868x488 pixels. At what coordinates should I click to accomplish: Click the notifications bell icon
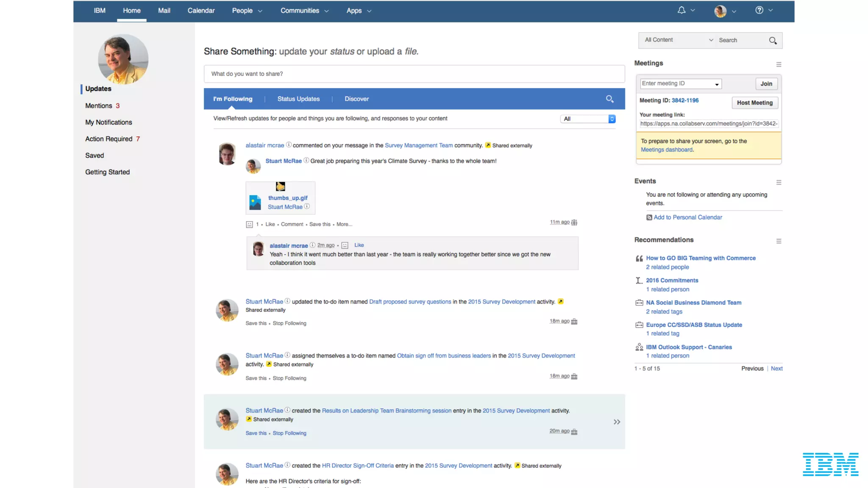coord(681,10)
